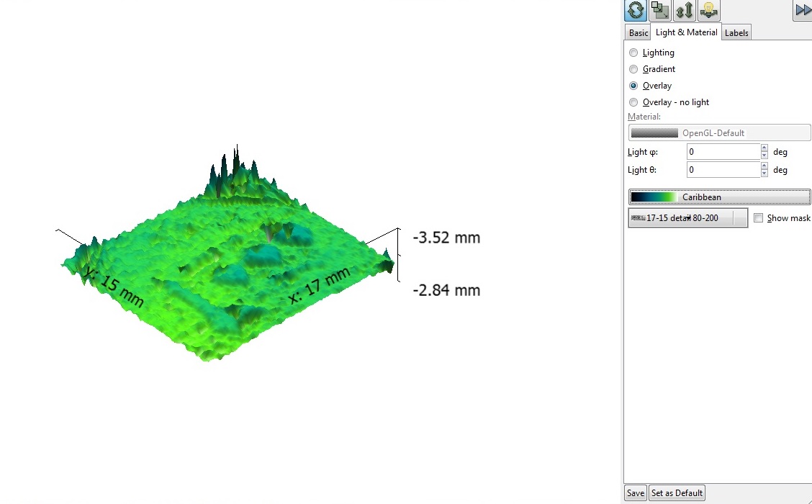The image size is (812, 504).
Task: Click the Light φ value field
Action: tap(723, 152)
